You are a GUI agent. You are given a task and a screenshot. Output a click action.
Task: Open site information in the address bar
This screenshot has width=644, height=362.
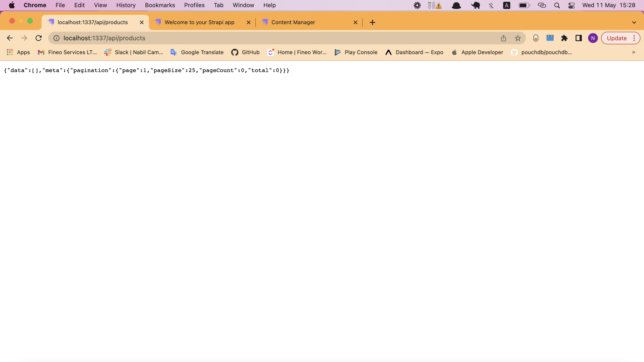pos(56,38)
